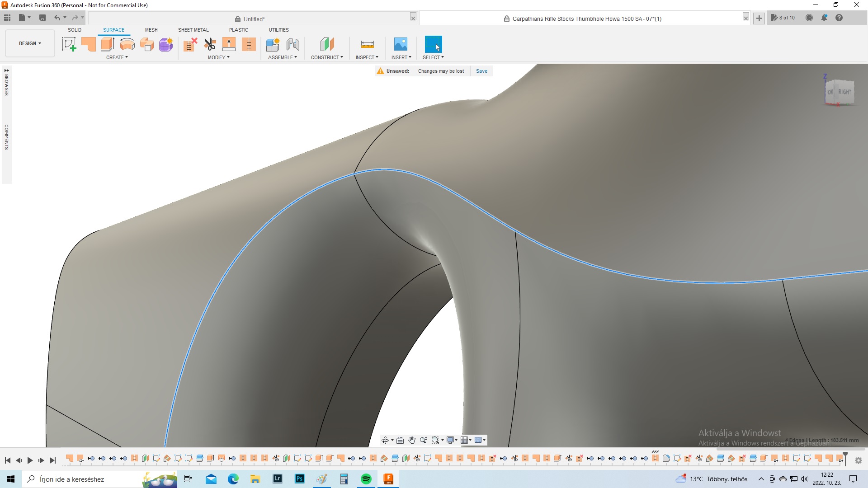Select the Create Sketch tool
The height and width of the screenshot is (488, 868).
69,44
